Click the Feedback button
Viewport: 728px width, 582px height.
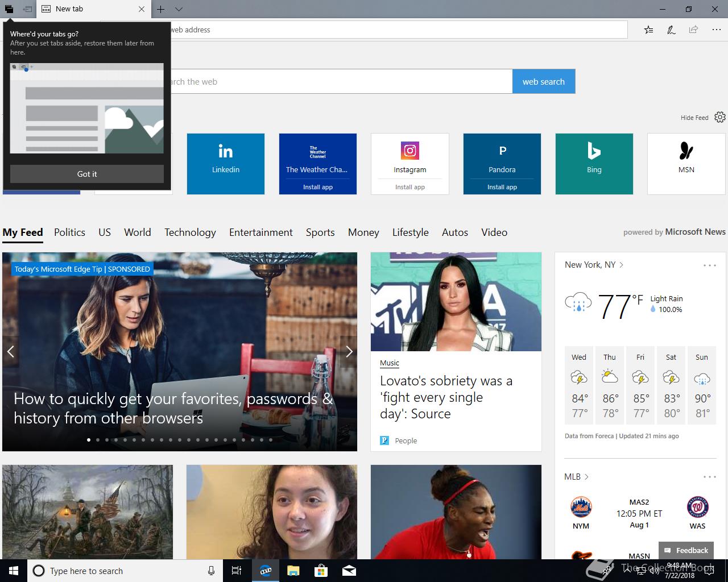coord(686,550)
